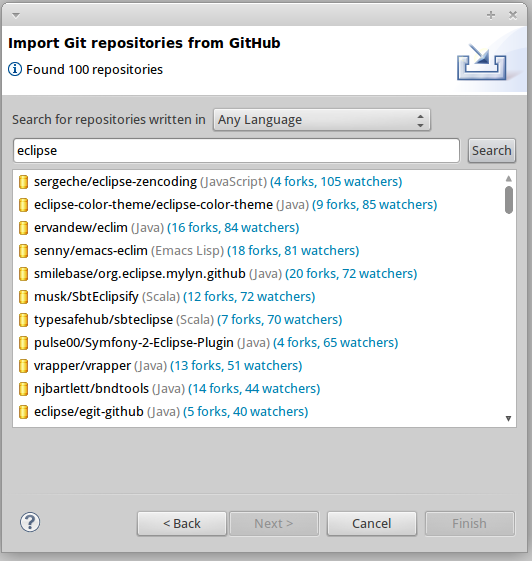The height and width of the screenshot is (561, 532).
Task: Maximize the dialog with the plus button
Action: 491,15
